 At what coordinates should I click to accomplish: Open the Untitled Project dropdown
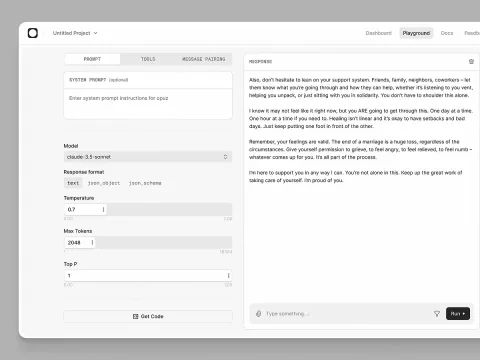(x=75, y=33)
